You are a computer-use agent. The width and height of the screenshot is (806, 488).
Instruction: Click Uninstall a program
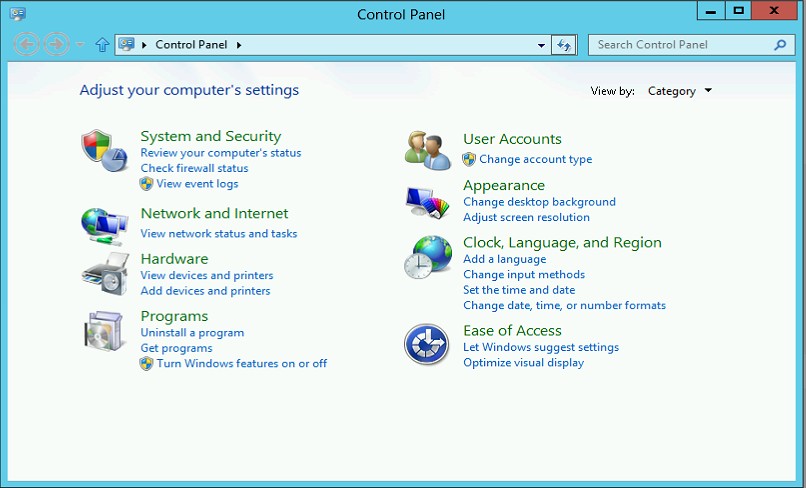pos(192,333)
